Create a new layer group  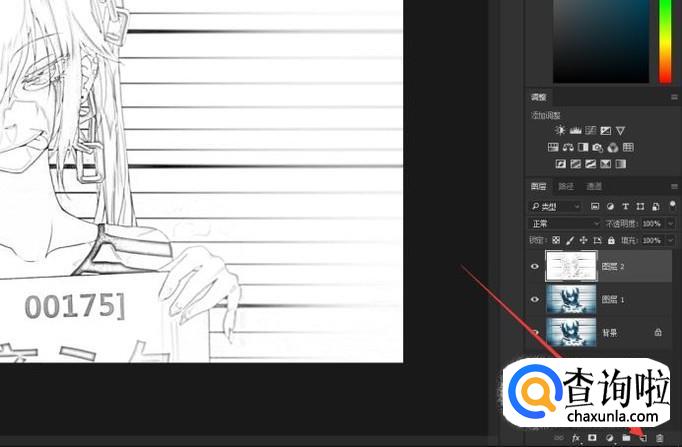pyautogui.click(x=626, y=438)
